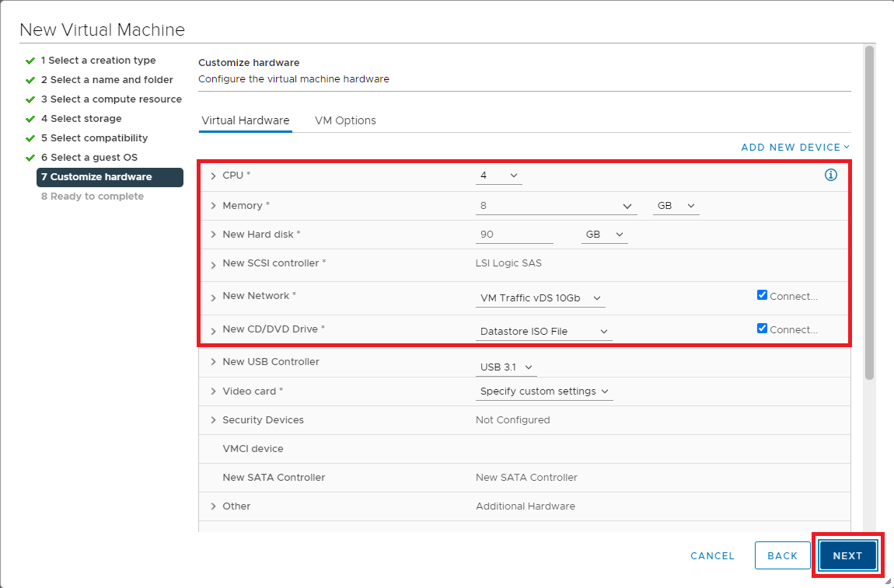Expand the New Hard disk row

[x=214, y=235]
